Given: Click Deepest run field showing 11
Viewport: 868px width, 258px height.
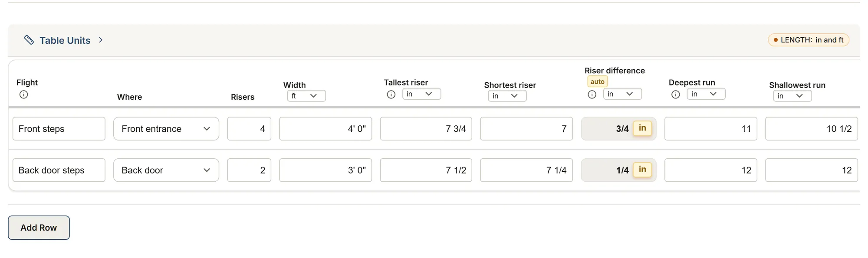Looking at the screenshot, I should (711, 129).
